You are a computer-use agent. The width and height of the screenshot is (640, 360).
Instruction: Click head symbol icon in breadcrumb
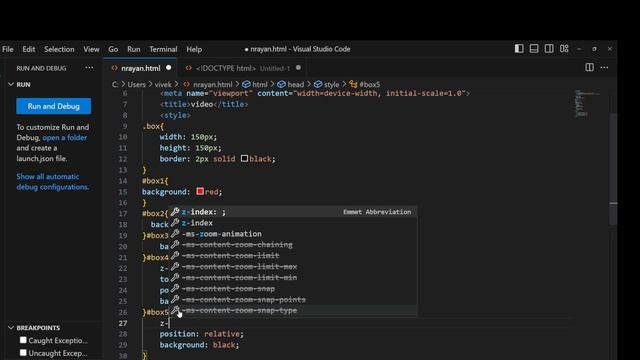click(281, 84)
